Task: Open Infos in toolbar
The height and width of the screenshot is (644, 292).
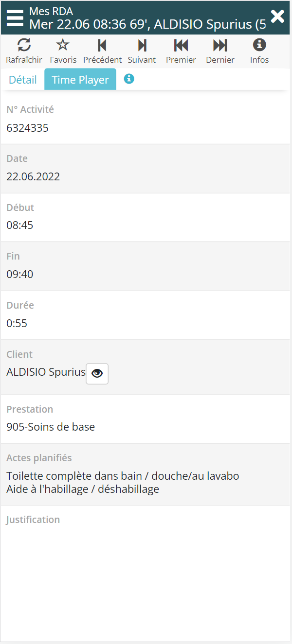Action: pyautogui.click(x=259, y=46)
